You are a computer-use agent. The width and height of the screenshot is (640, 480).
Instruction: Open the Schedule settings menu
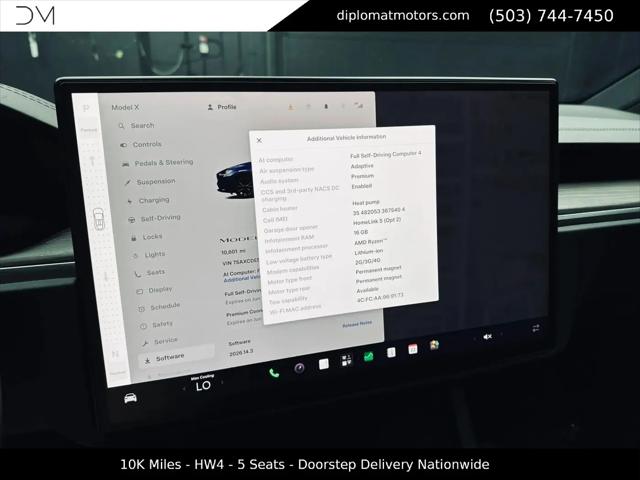pyautogui.click(x=159, y=307)
